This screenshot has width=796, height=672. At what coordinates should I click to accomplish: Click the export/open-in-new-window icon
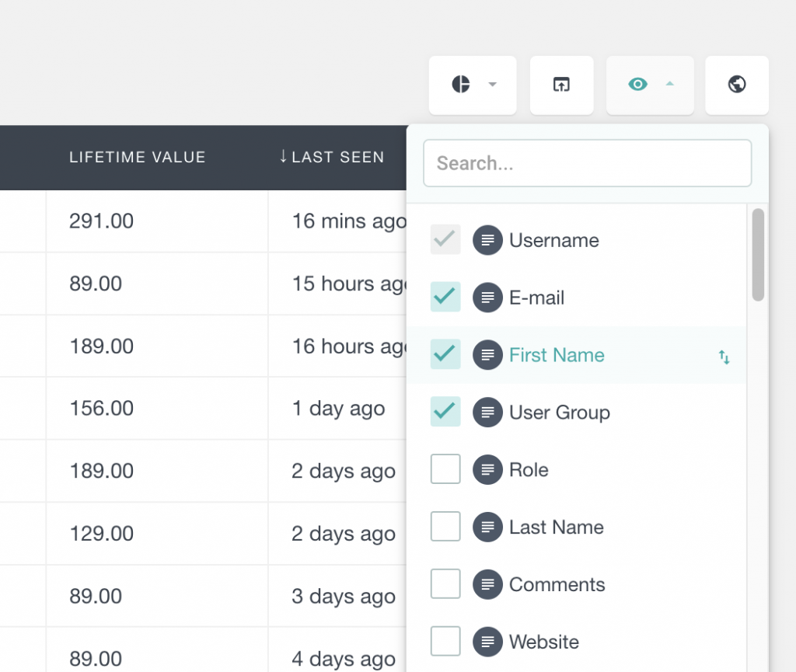[x=561, y=84]
